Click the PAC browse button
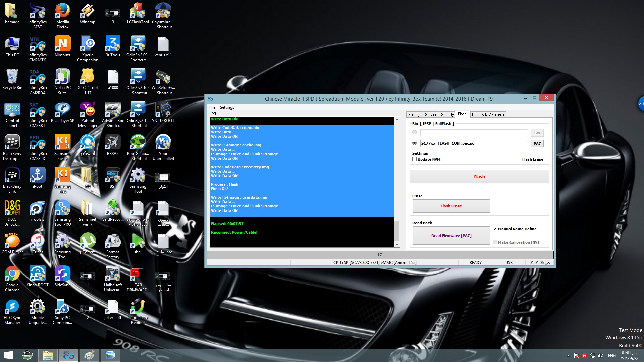The width and height of the screenshot is (644, 362). [x=537, y=144]
